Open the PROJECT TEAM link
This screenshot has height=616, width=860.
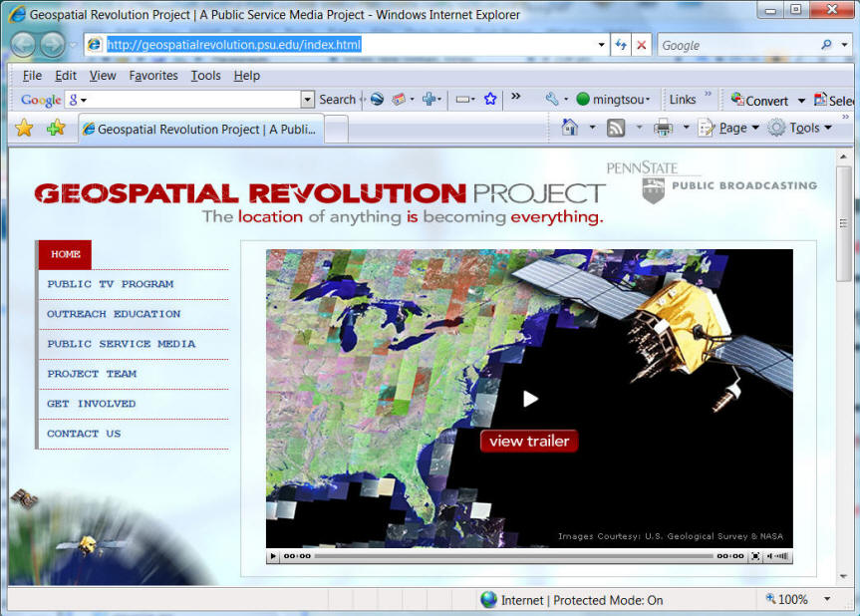92,374
